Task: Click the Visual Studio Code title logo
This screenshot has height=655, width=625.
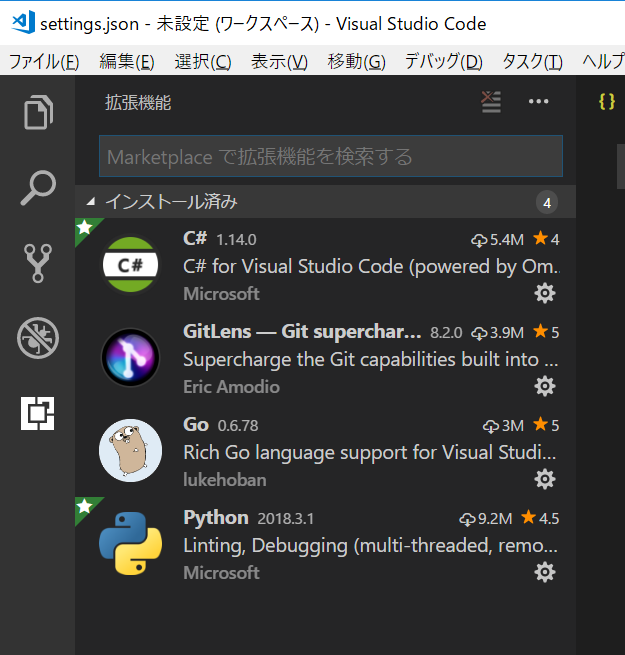Action: tap(23, 23)
